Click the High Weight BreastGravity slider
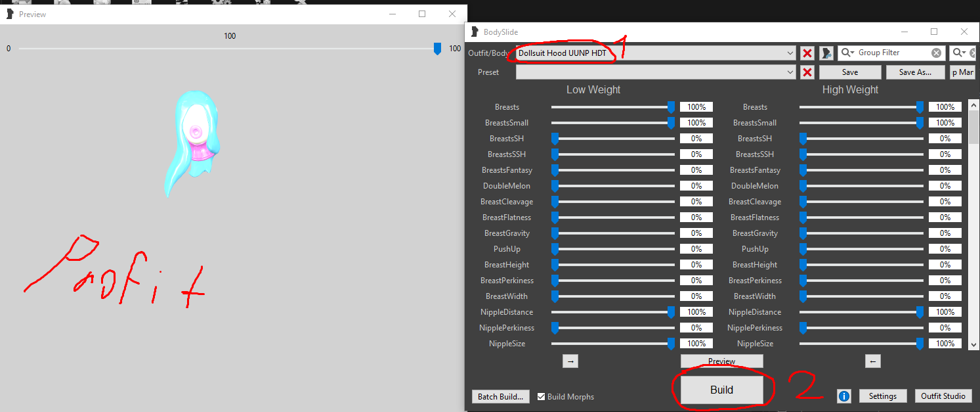This screenshot has height=412, width=980. pyautogui.click(x=861, y=233)
